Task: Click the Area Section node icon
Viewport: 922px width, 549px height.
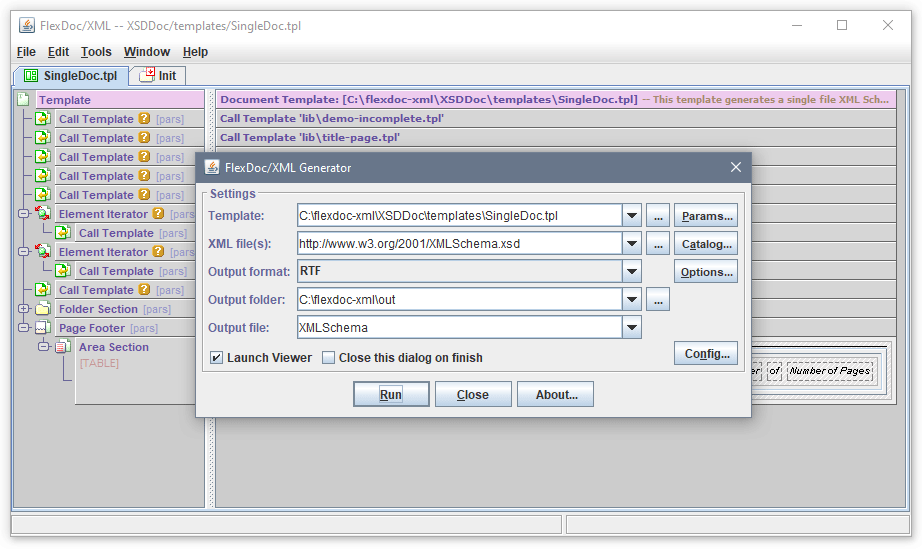Action: point(63,347)
